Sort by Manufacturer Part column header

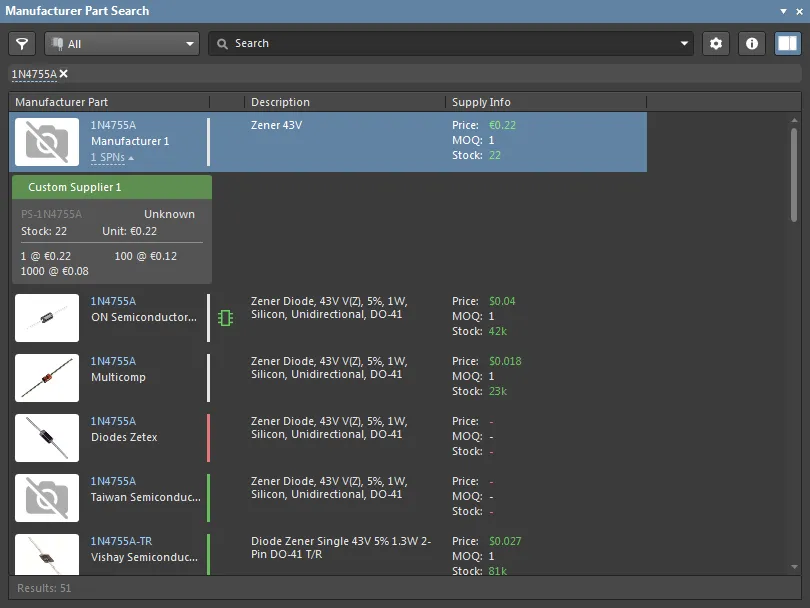[62, 102]
